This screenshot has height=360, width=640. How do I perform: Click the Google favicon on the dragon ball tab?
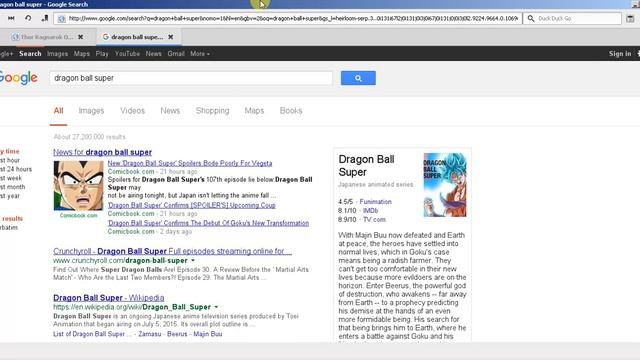(x=106, y=37)
